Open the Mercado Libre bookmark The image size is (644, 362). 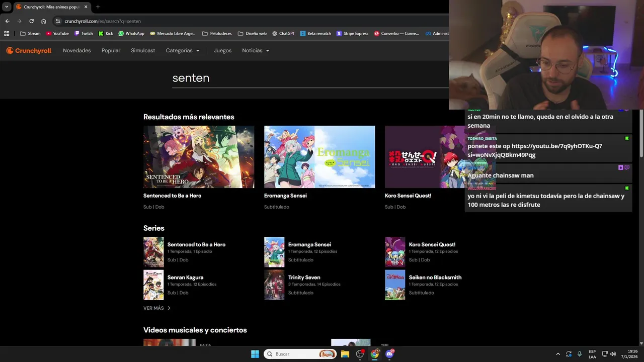tap(173, 34)
